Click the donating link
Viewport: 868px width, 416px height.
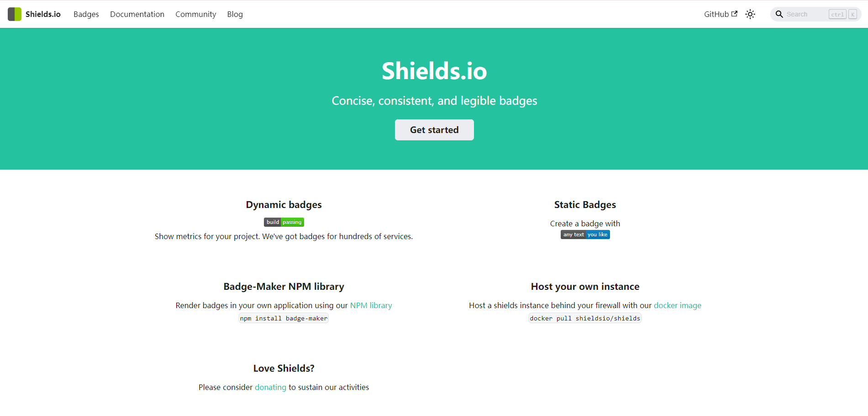click(x=270, y=387)
